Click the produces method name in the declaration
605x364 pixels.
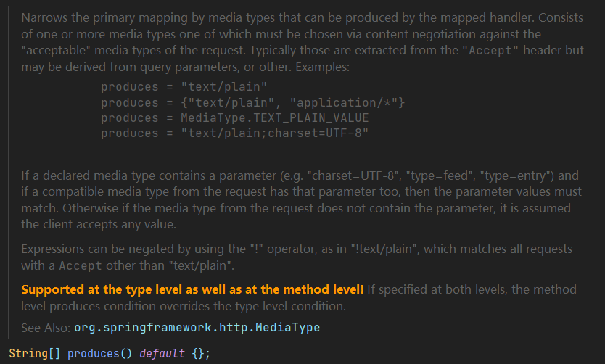point(95,354)
